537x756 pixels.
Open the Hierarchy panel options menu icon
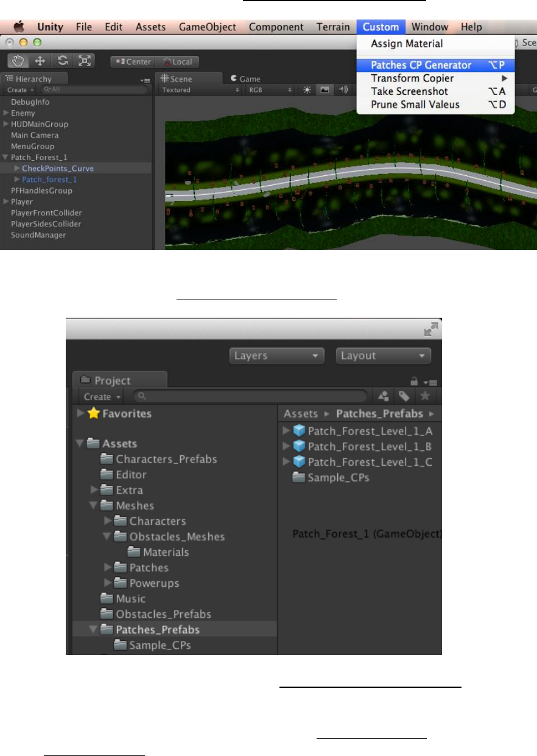tap(144, 79)
